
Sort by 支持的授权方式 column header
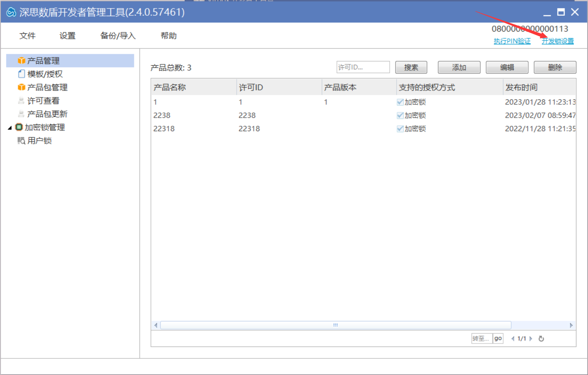[x=450, y=87]
